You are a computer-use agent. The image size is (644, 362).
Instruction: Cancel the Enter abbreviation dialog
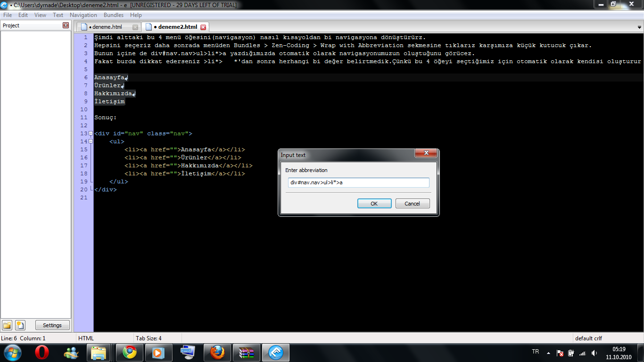coord(412,204)
